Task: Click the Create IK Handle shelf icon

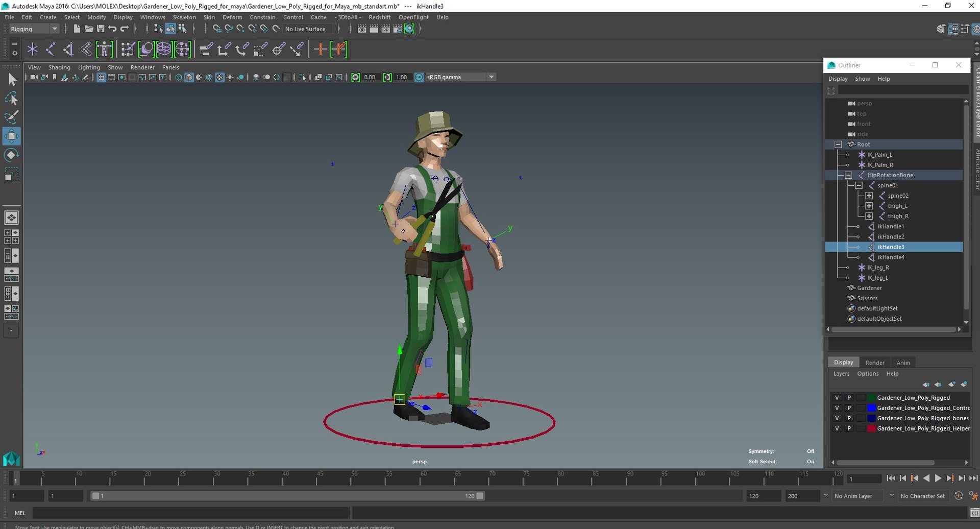Action: [68, 49]
